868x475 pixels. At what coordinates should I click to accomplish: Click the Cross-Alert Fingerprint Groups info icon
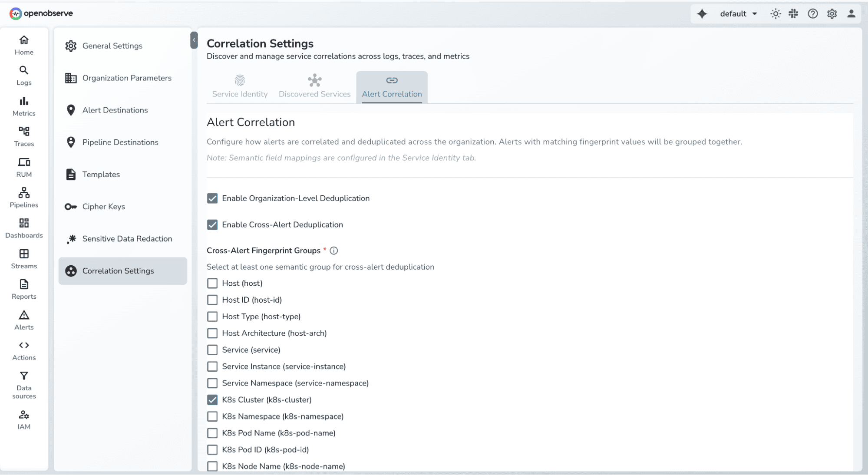333,251
